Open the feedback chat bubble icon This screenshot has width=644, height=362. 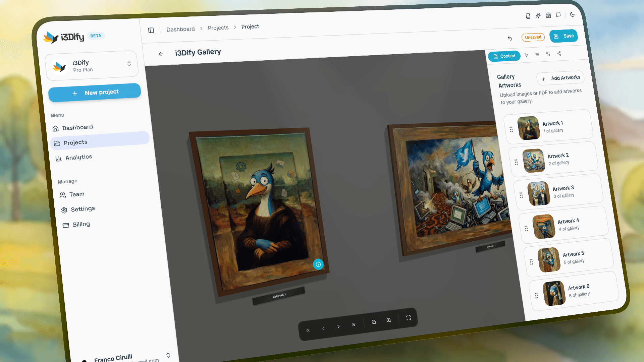click(x=558, y=15)
